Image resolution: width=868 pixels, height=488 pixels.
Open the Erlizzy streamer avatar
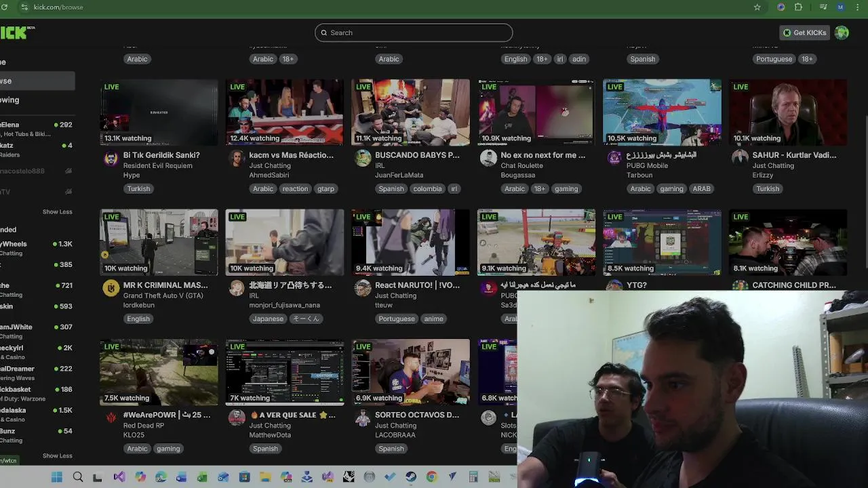pyautogui.click(x=740, y=158)
